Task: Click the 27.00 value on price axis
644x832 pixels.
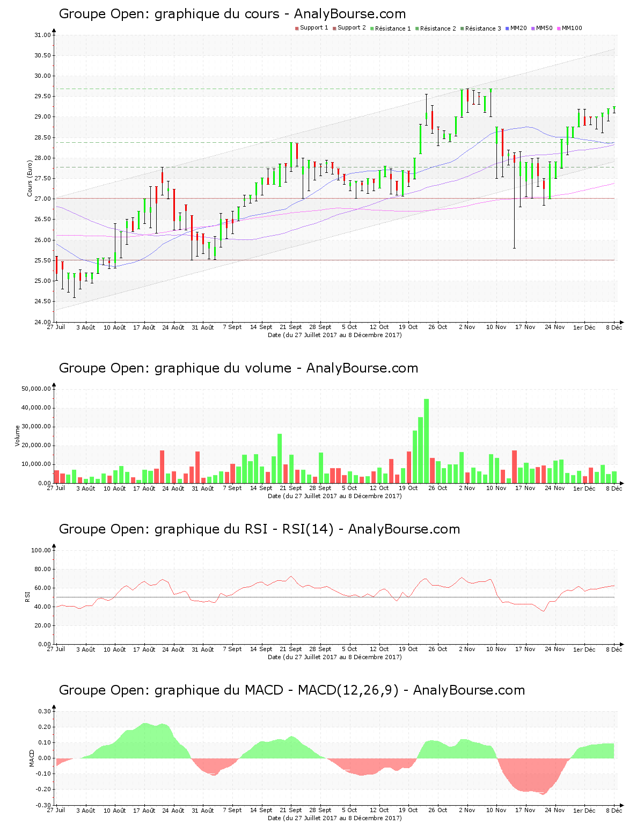Action: coord(42,199)
